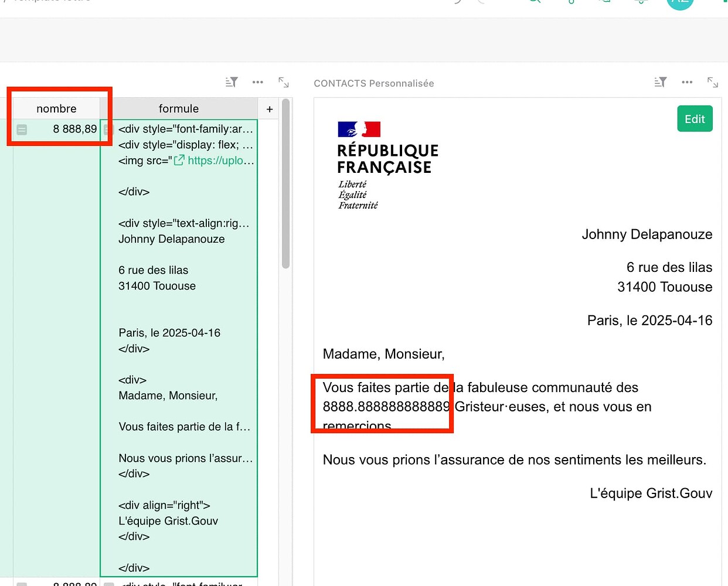Click the Edit button in the letter widget

pyautogui.click(x=695, y=119)
